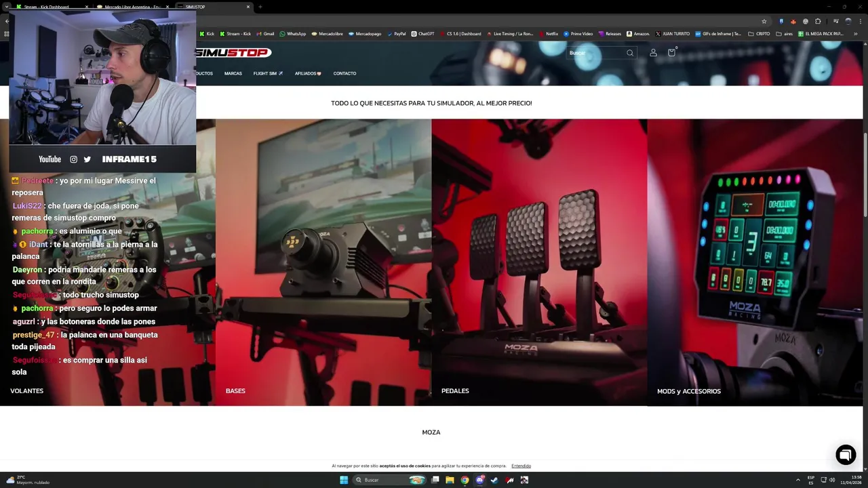Open the aires bookmarks folder
This screenshot has width=868, height=488.
coord(784,33)
